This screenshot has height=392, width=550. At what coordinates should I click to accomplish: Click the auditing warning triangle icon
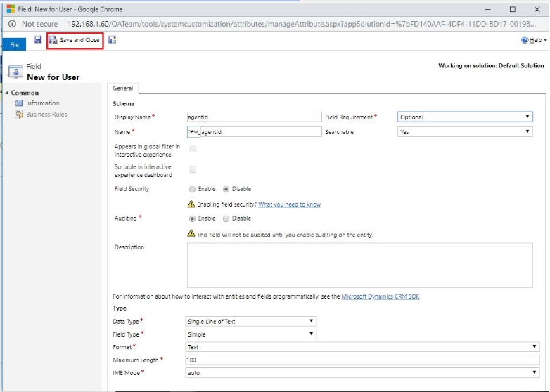coord(191,234)
